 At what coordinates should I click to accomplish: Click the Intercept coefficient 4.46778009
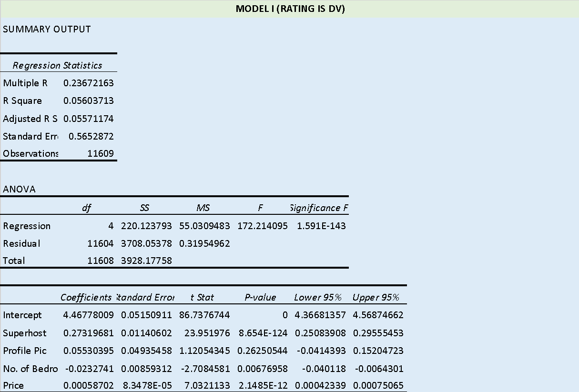(x=86, y=315)
